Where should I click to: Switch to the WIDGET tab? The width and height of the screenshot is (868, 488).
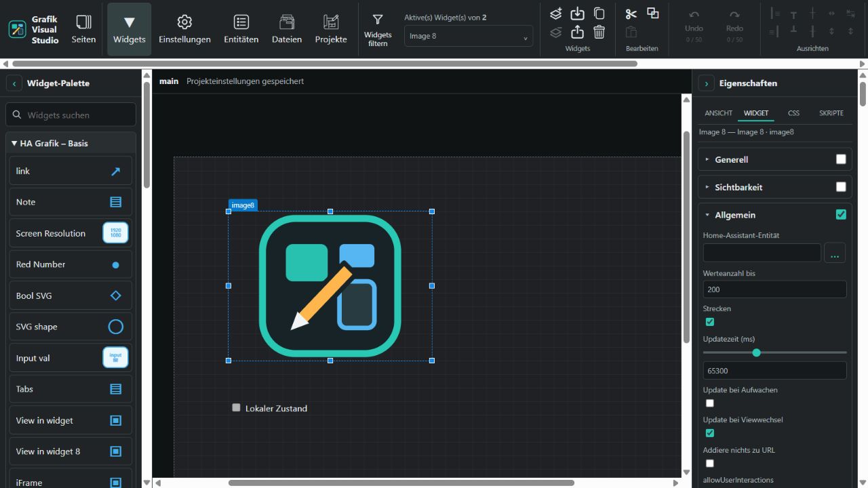click(756, 113)
